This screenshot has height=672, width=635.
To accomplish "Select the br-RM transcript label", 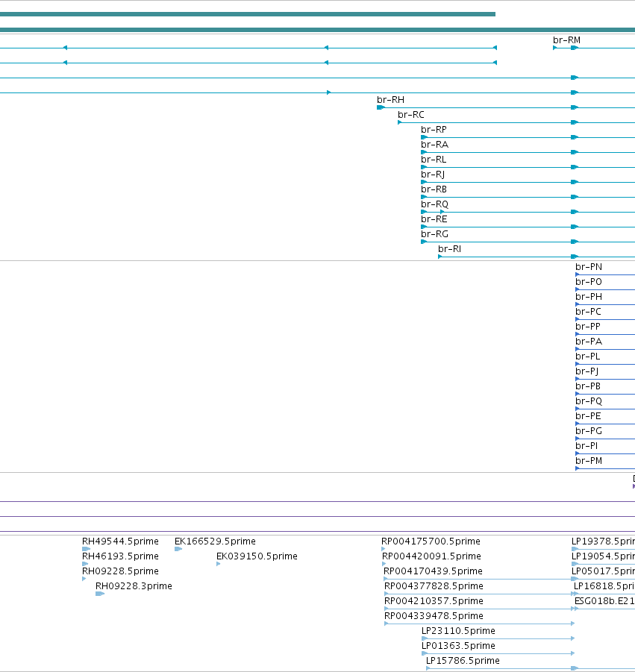I will click(x=566, y=40).
